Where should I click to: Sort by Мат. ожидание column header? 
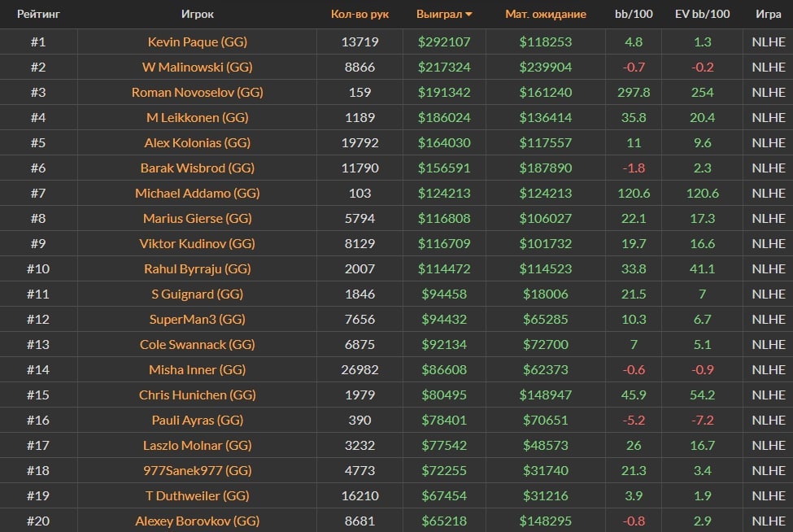point(545,15)
